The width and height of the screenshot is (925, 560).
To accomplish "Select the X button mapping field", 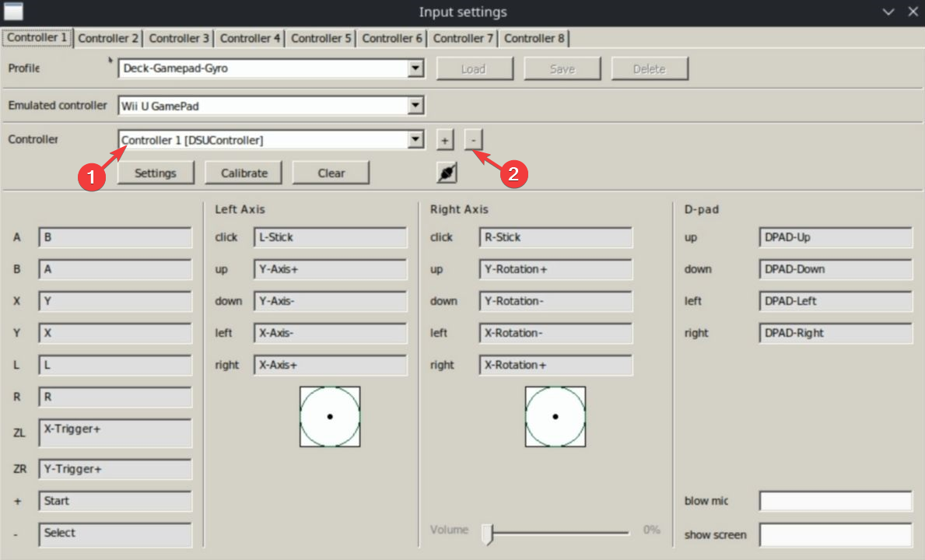I will pyautogui.click(x=115, y=301).
